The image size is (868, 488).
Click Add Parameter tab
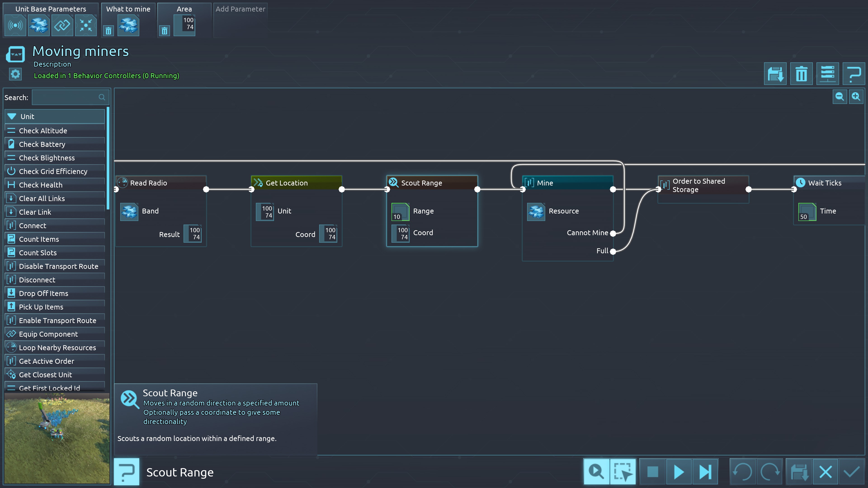pyautogui.click(x=240, y=9)
